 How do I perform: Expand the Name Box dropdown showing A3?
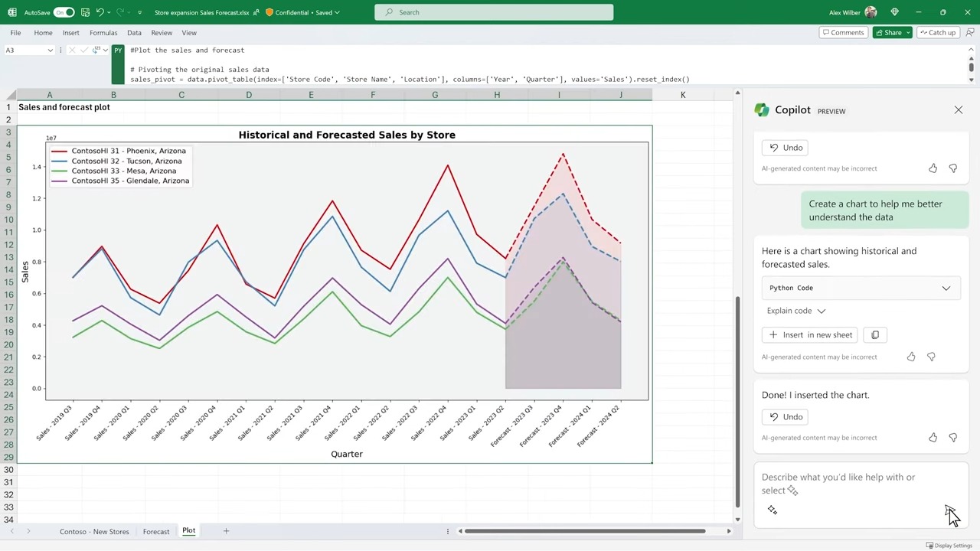pos(50,51)
